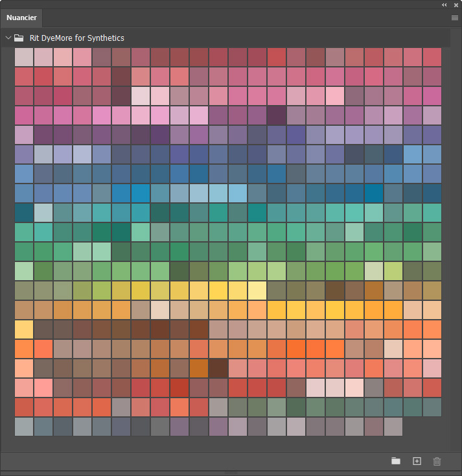The width and height of the screenshot is (462, 476).
Task: Click the create new swatch plus icon
Action: coord(417,461)
